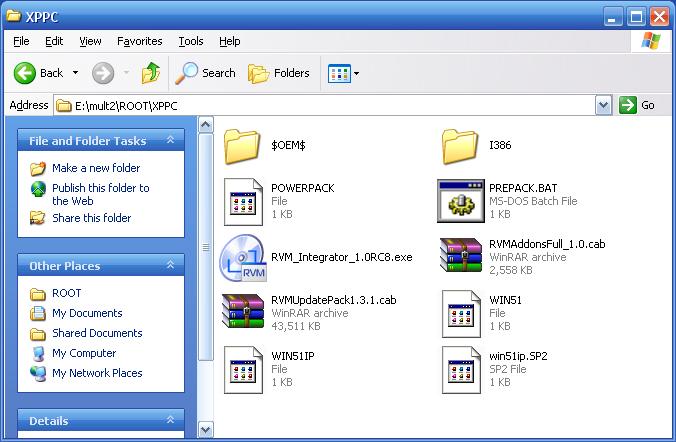The height and width of the screenshot is (442, 676).
Task: Select the WIN51 file icon
Action: [461, 313]
